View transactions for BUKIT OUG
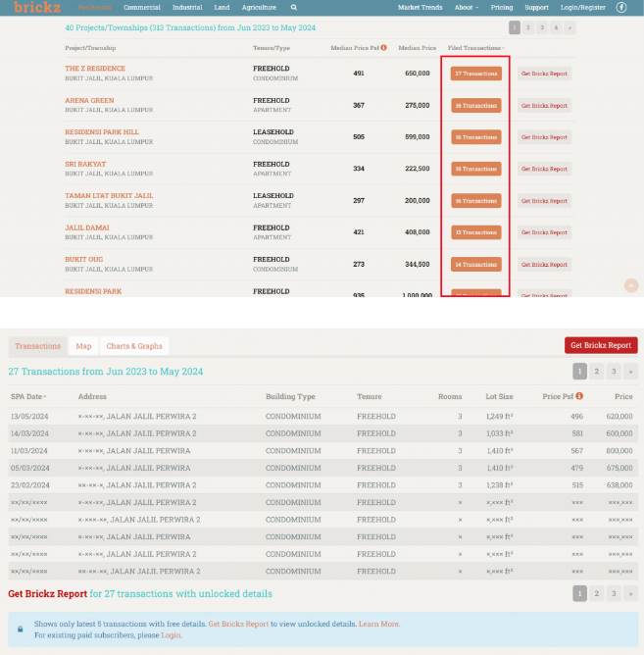Image resolution: width=644 pixels, height=655 pixels. click(476, 264)
